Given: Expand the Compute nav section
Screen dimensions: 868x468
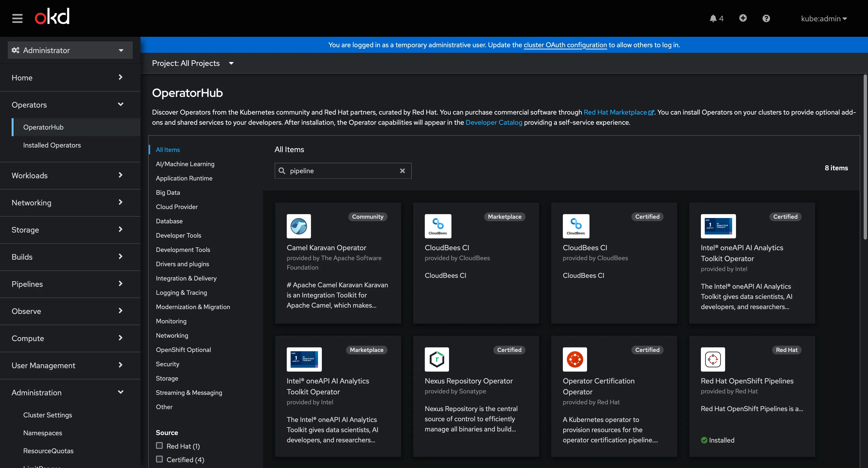Looking at the screenshot, I should [x=70, y=338].
